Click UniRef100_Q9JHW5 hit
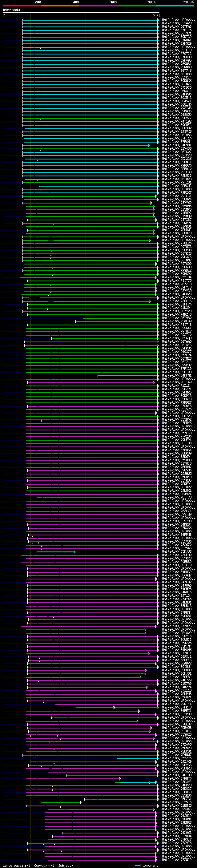 pos(176,474)
